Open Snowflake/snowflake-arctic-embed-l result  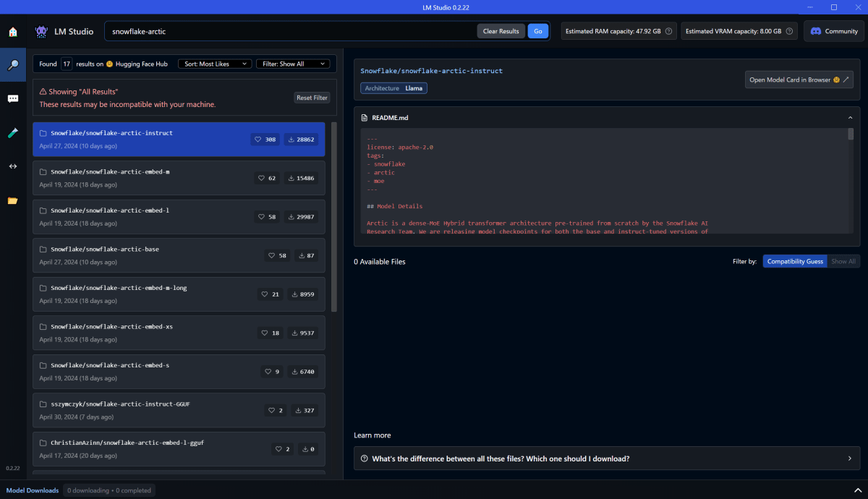point(179,216)
